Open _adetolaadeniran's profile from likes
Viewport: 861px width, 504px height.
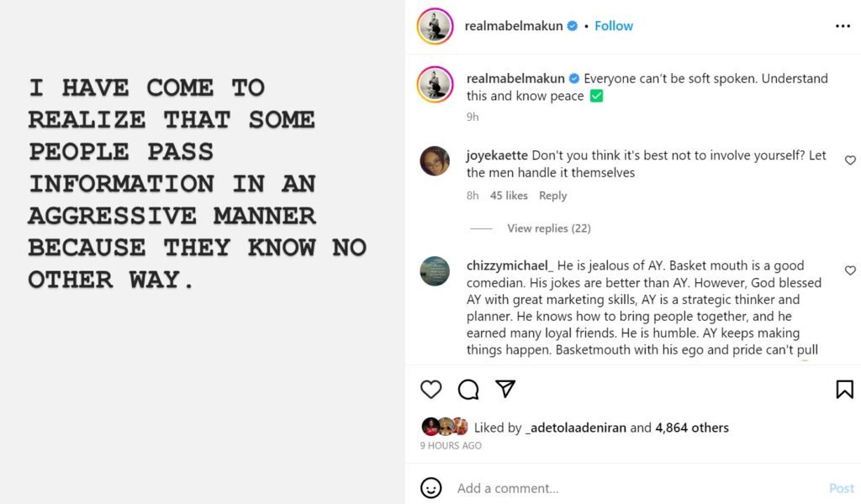tap(575, 428)
